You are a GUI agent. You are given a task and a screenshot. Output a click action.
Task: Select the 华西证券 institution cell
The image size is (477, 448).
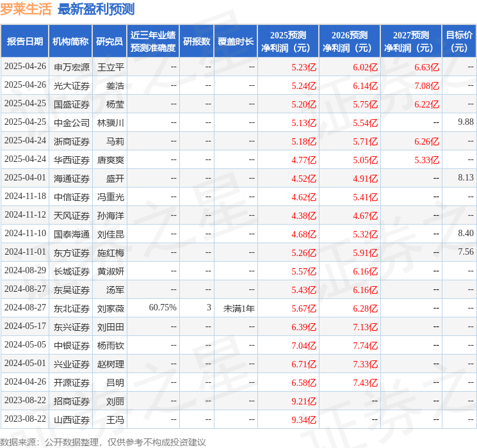(72, 160)
